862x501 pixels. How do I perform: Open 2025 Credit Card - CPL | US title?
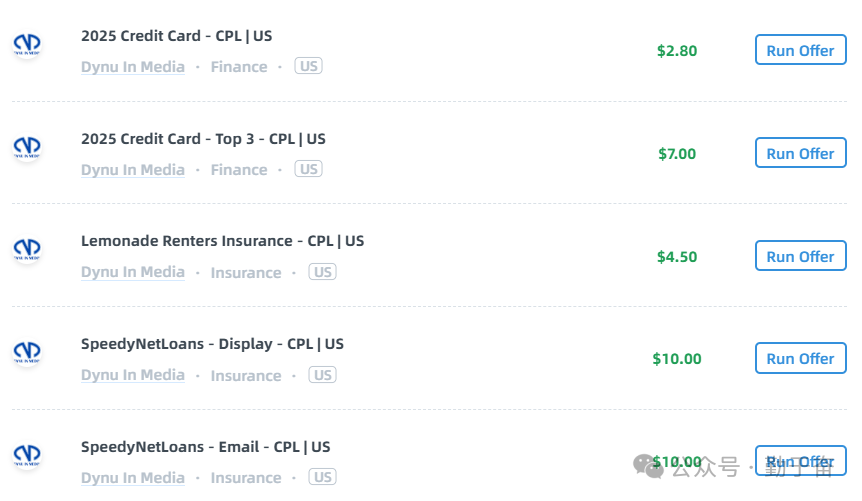coord(176,36)
